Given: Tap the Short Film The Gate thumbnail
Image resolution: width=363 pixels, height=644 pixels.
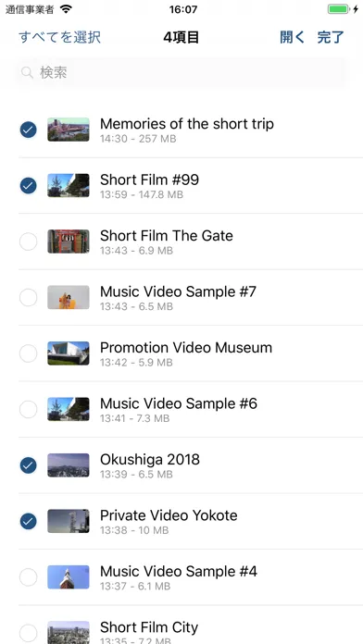Looking at the screenshot, I should (x=69, y=241).
